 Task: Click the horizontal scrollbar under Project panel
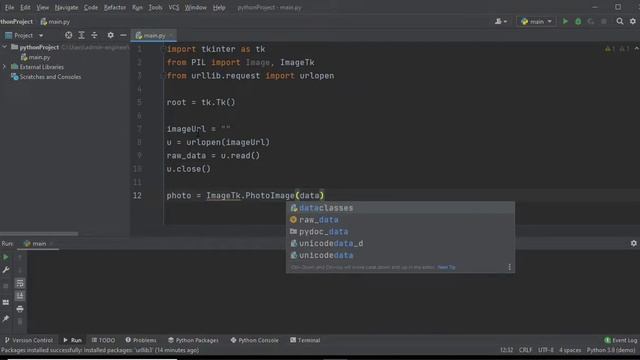tap(39, 234)
